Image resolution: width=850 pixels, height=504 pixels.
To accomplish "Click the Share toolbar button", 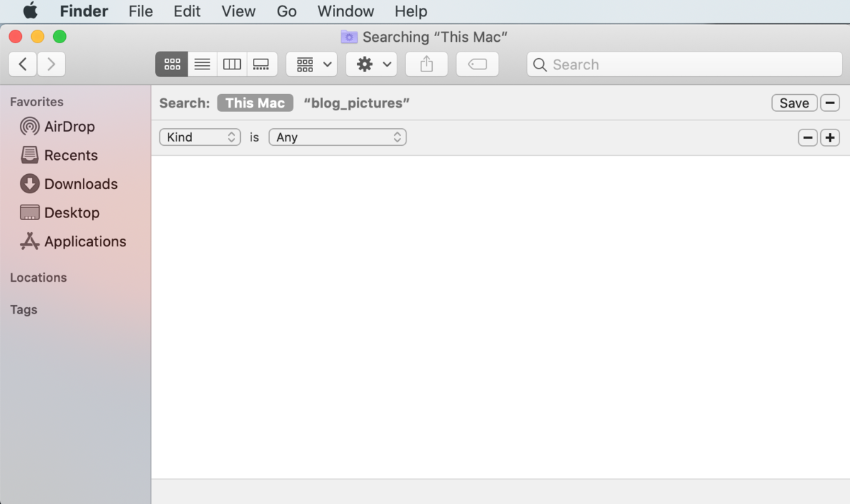I will pos(426,64).
